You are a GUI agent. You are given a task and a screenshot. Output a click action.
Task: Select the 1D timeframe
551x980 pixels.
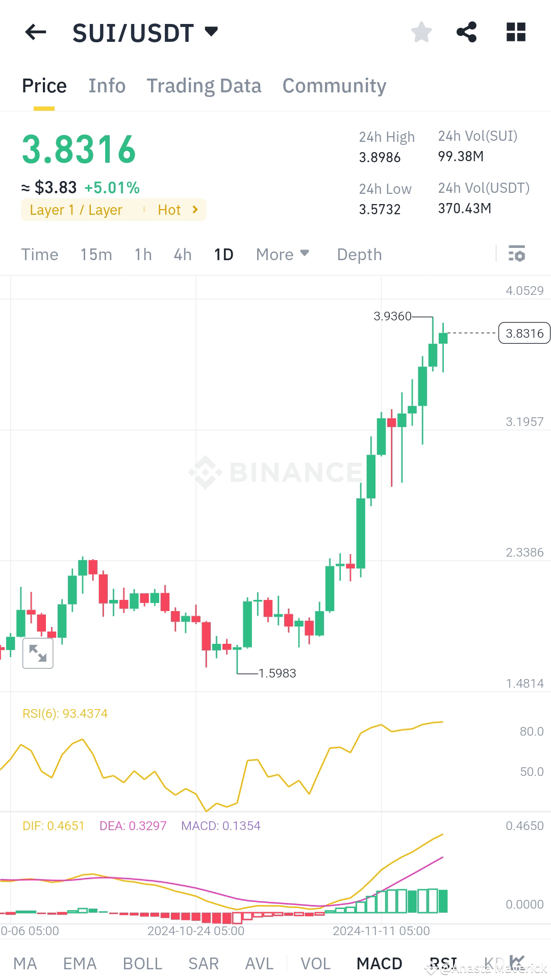pyautogui.click(x=223, y=254)
